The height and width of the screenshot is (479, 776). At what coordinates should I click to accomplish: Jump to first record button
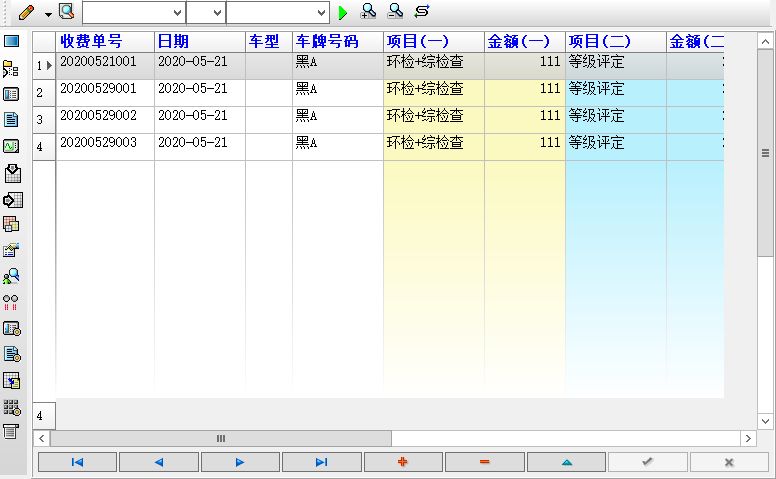(x=77, y=462)
